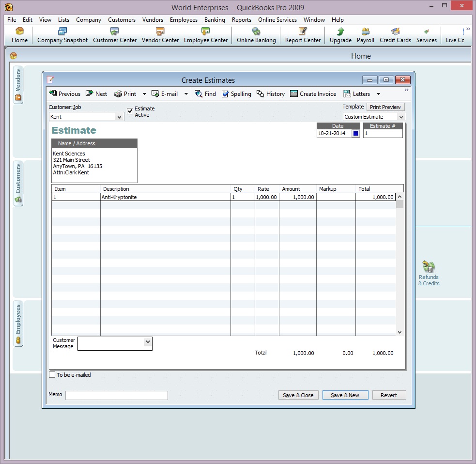
Task: Open the Reports menu
Action: coord(241,20)
